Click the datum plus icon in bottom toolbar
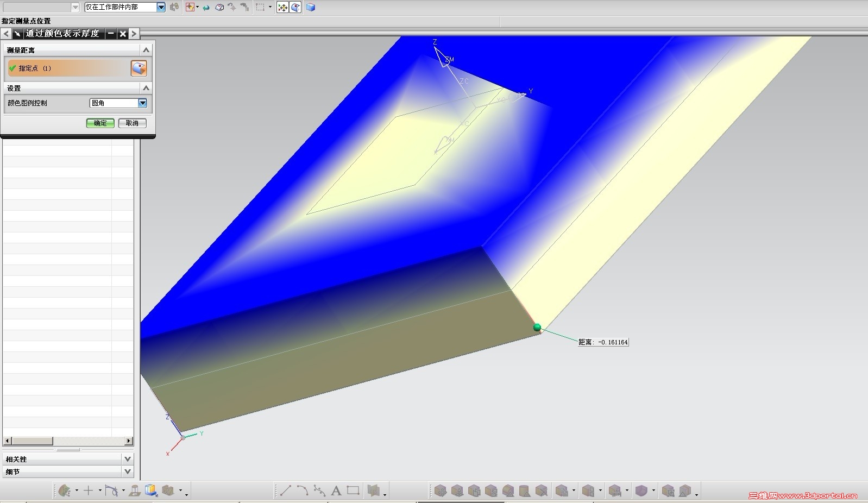 pyautogui.click(x=88, y=491)
